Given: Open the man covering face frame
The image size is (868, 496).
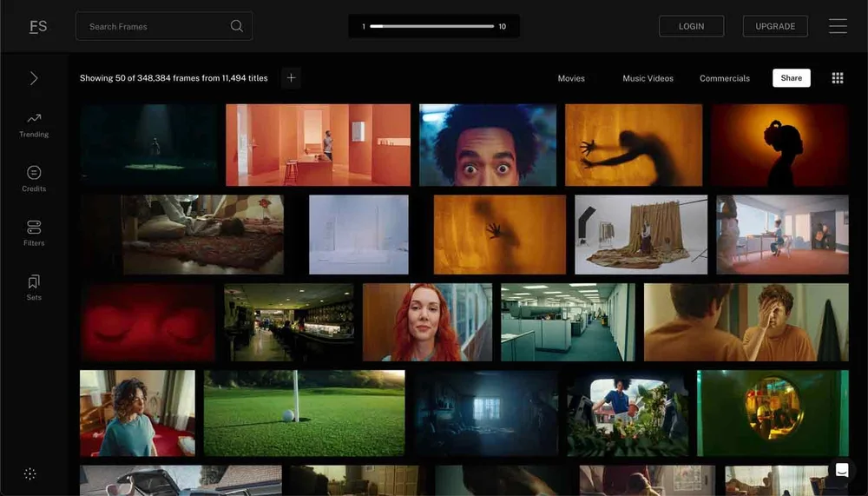Looking at the screenshot, I should [x=746, y=322].
